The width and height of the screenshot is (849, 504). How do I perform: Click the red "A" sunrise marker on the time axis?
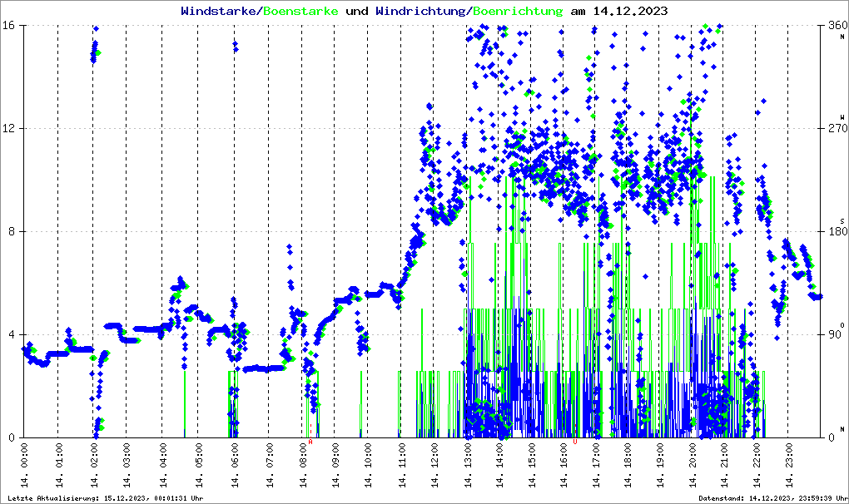click(310, 442)
